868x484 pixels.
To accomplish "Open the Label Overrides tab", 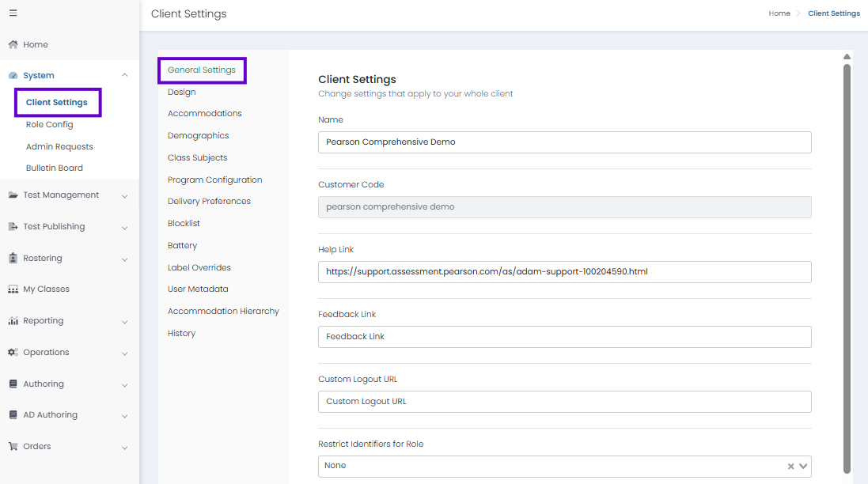I will point(199,268).
